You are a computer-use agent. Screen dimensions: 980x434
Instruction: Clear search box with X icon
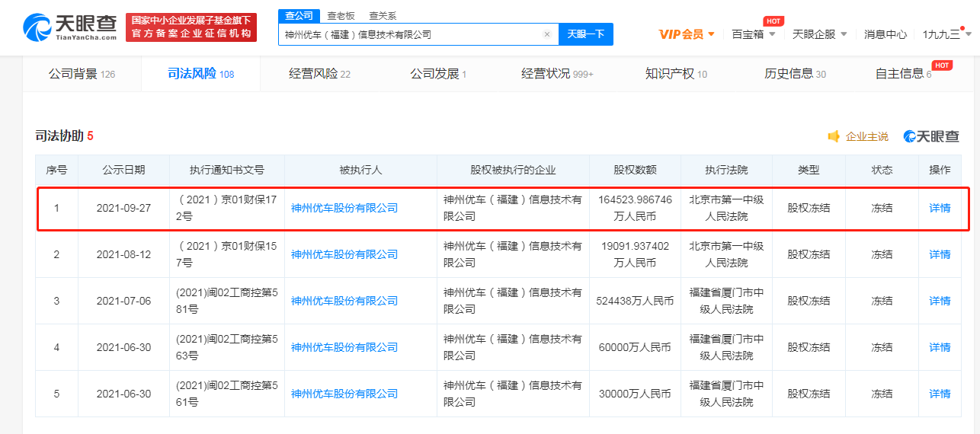point(547,34)
